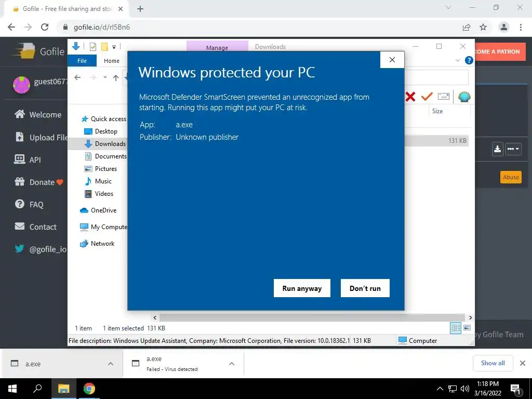Screen dimensions: 532x399
Task: Open the Chrome profile icon
Action: pyautogui.click(x=504, y=27)
